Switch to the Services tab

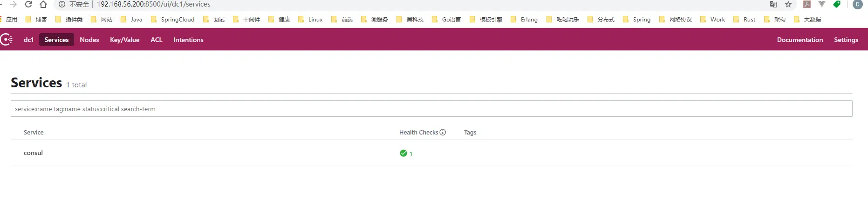click(x=56, y=40)
